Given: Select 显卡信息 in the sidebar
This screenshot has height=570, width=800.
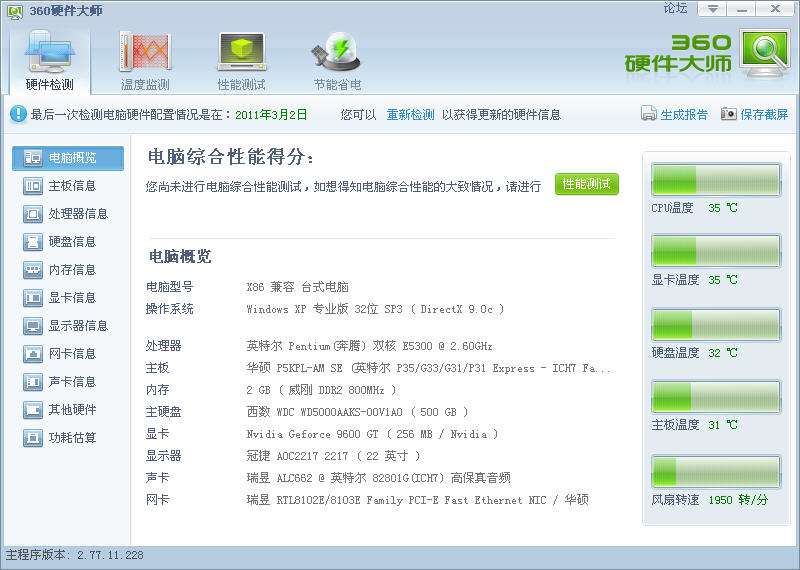Looking at the screenshot, I should pyautogui.click(x=68, y=298).
